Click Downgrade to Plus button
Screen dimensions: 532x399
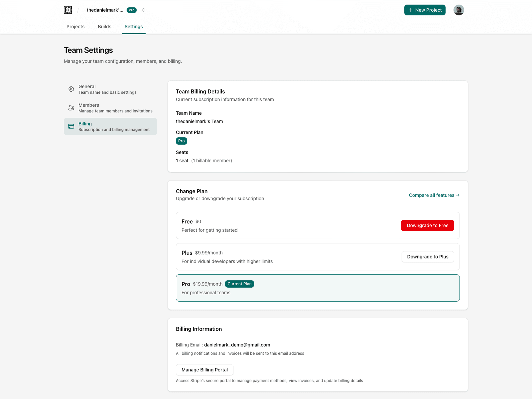[427, 257]
